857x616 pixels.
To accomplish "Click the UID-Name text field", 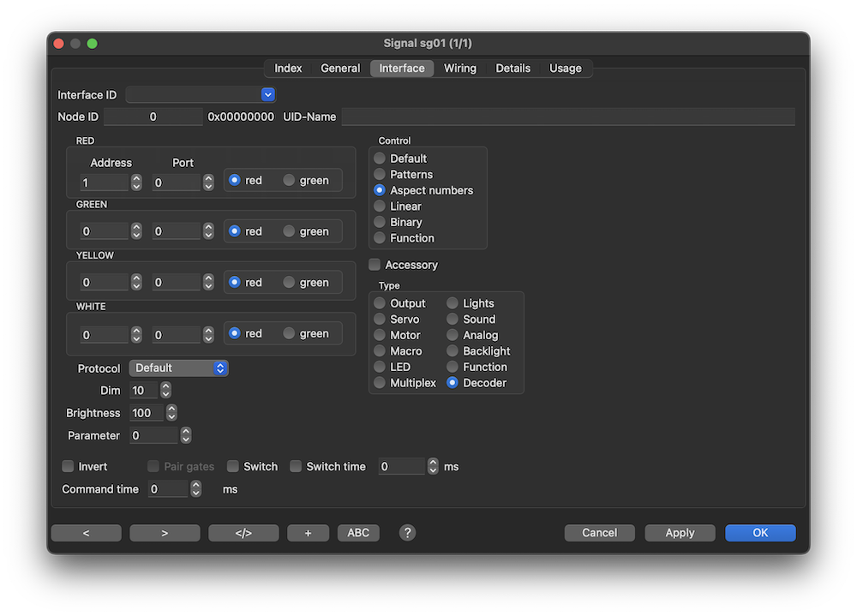I will click(x=567, y=117).
